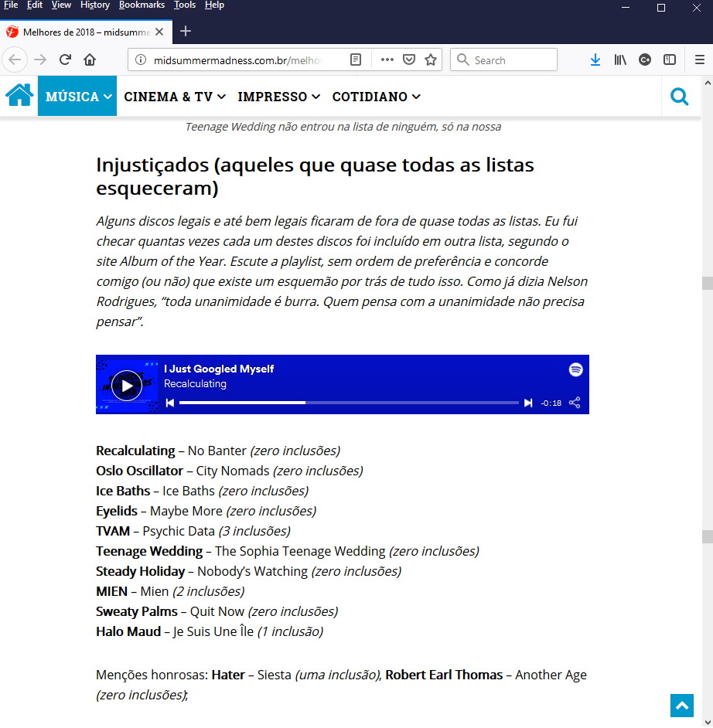
Task: Select the Melhores de 2018 tab
Action: point(87,32)
